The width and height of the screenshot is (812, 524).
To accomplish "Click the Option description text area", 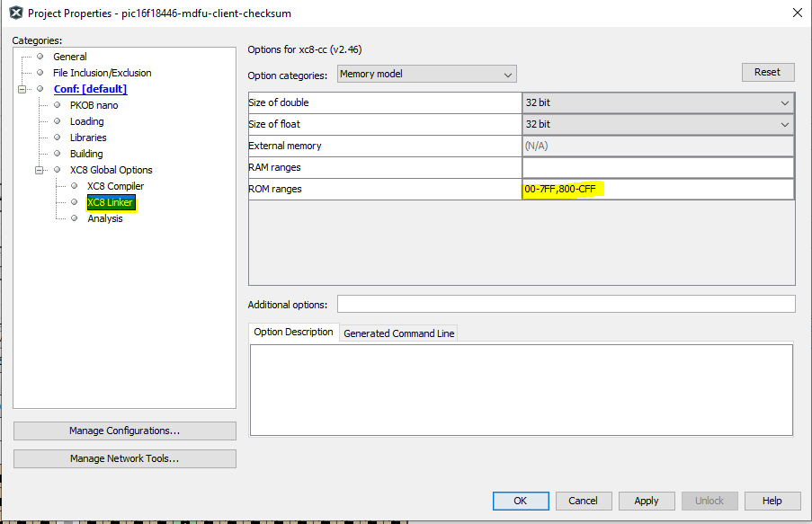I will 522,390.
